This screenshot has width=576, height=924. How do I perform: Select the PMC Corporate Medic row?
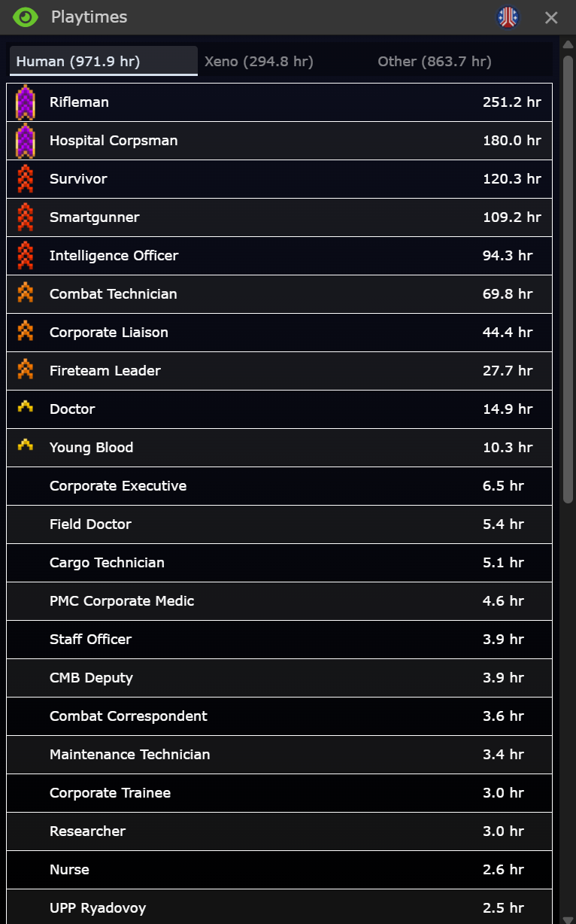tap(122, 601)
